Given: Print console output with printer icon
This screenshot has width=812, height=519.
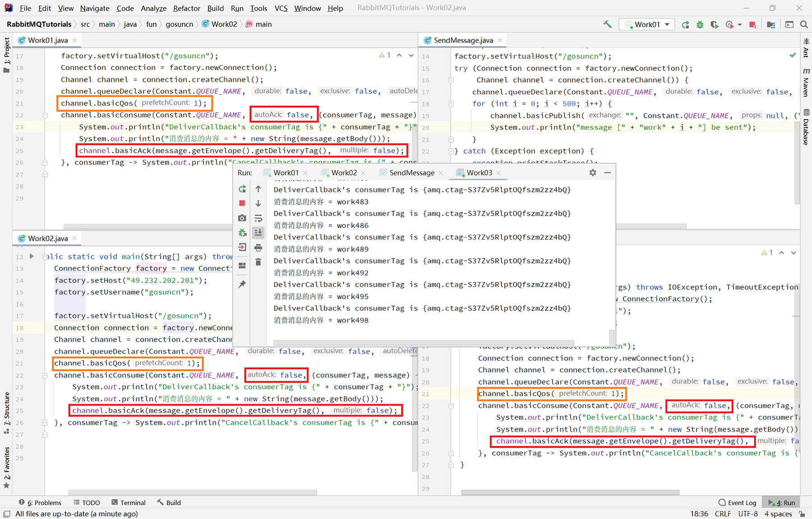Looking at the screenshot, I should coord(258,247).
